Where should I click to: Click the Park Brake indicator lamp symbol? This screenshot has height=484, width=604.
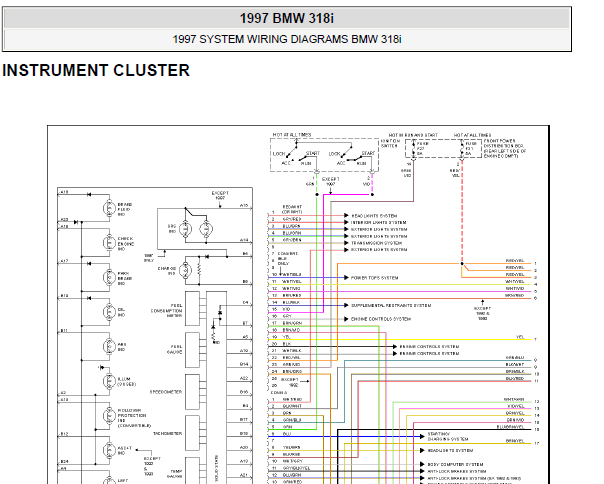[109, 277]
